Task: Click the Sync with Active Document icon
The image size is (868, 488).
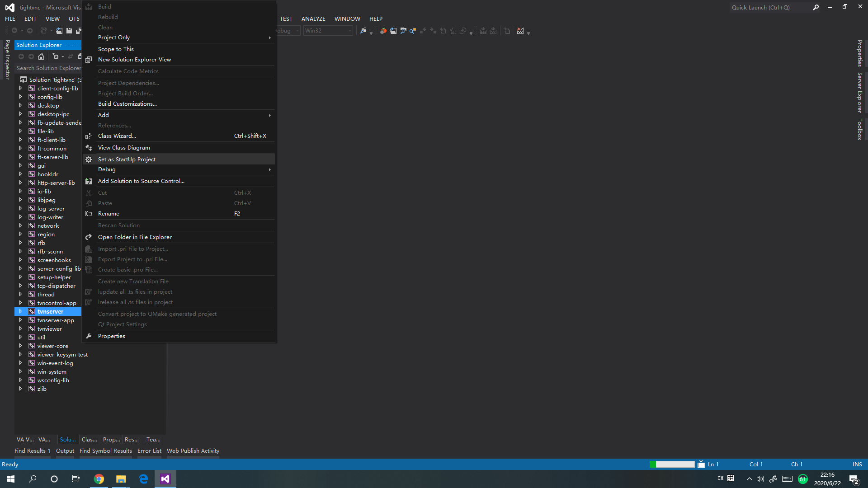Action: tap(71, 56)
